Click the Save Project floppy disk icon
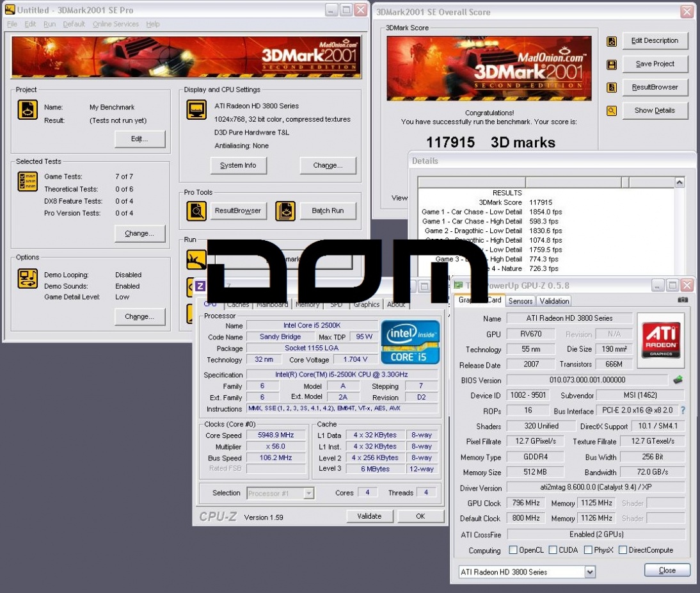 coord(612,64)
